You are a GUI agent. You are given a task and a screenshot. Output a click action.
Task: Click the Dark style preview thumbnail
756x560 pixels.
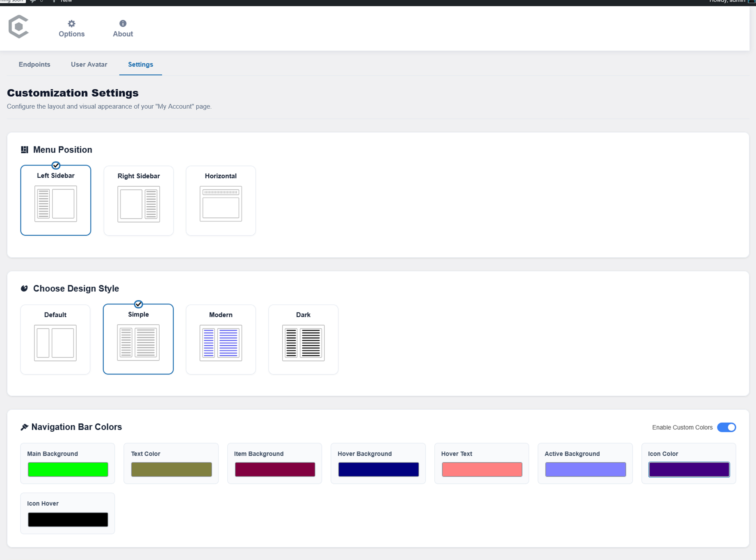pos(303,343)
